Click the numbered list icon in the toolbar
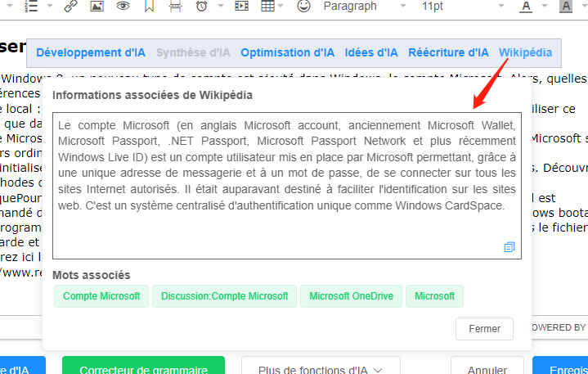Viewport: 588px width, 374px height. point(31,6)
